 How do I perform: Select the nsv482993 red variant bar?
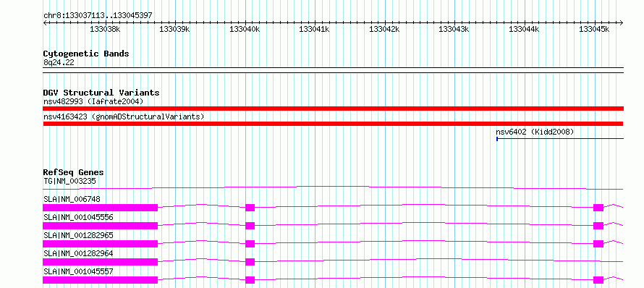333,109
